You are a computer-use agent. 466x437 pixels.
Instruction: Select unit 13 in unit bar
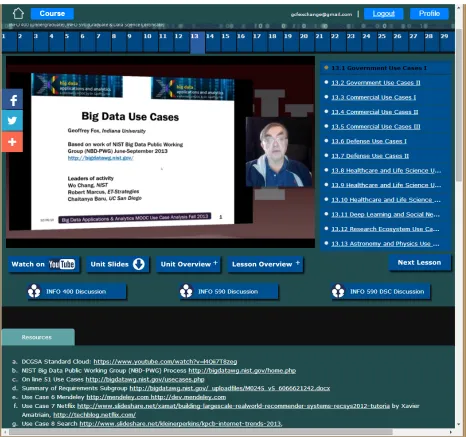pos(197,41)
